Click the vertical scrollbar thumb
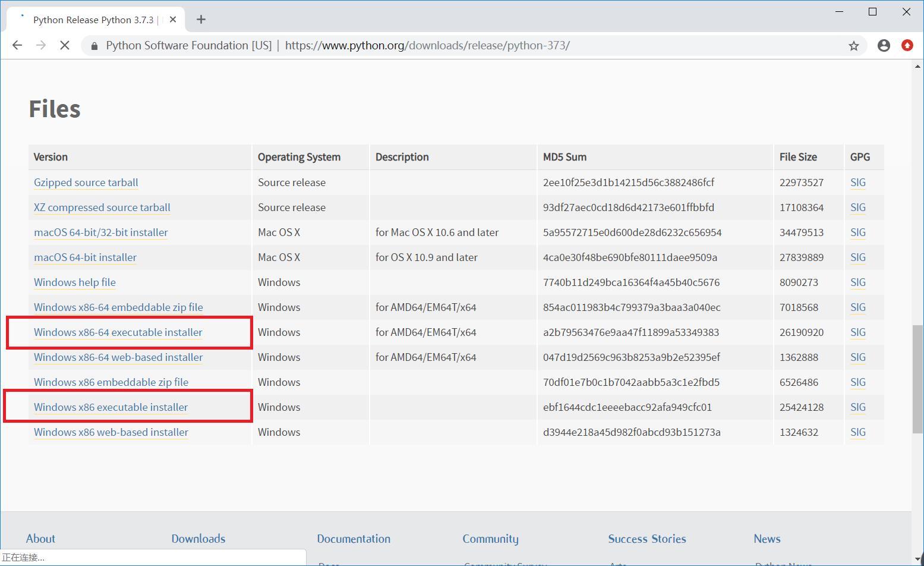Image resolution: width=924 pixels, height=566 pixels. pos(917,379)
